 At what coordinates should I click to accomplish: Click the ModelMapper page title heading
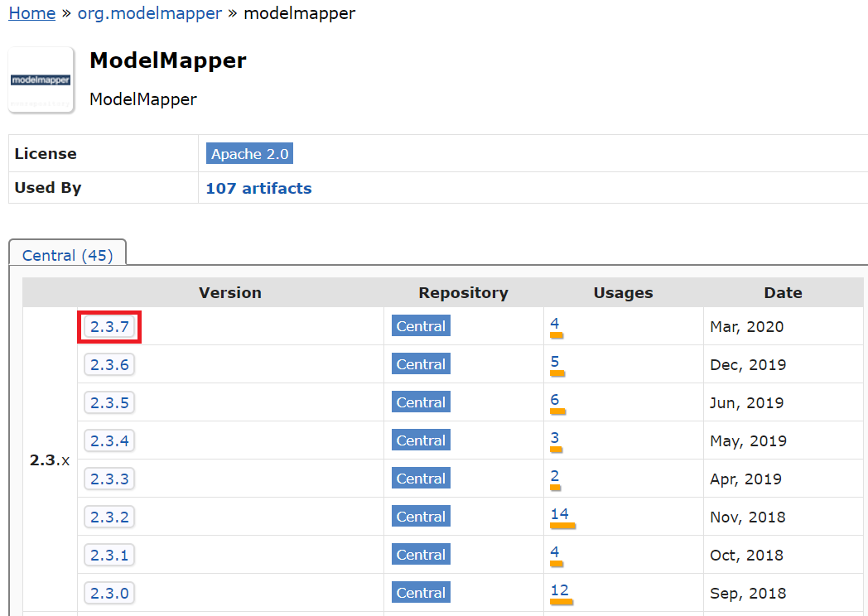[x=168, y=60]
